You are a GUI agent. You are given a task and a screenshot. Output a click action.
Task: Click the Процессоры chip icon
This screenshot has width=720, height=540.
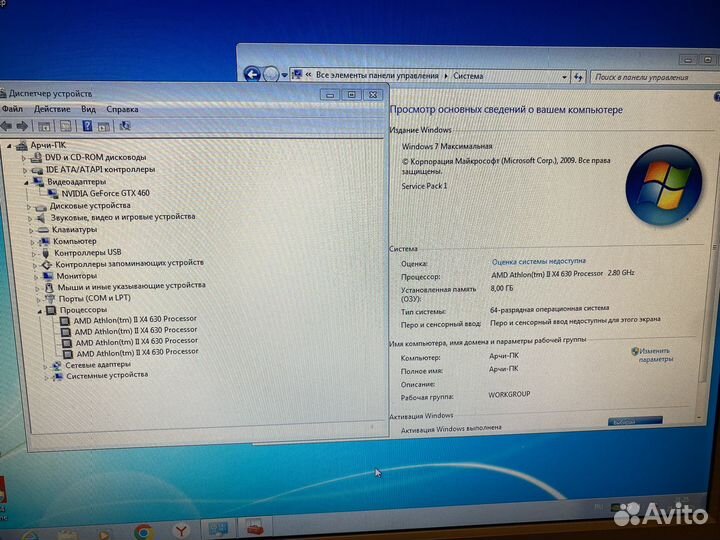coord(51,310)
